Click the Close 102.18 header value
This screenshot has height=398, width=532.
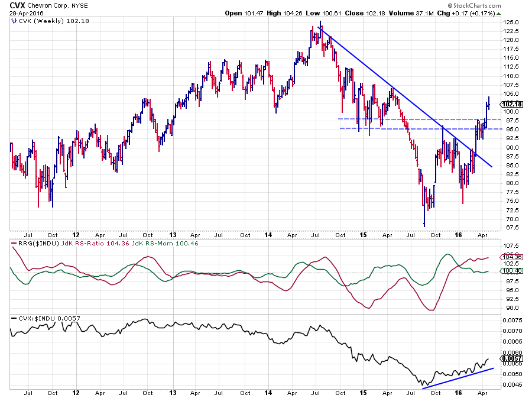pyautogui.click(x=365, y=13)
